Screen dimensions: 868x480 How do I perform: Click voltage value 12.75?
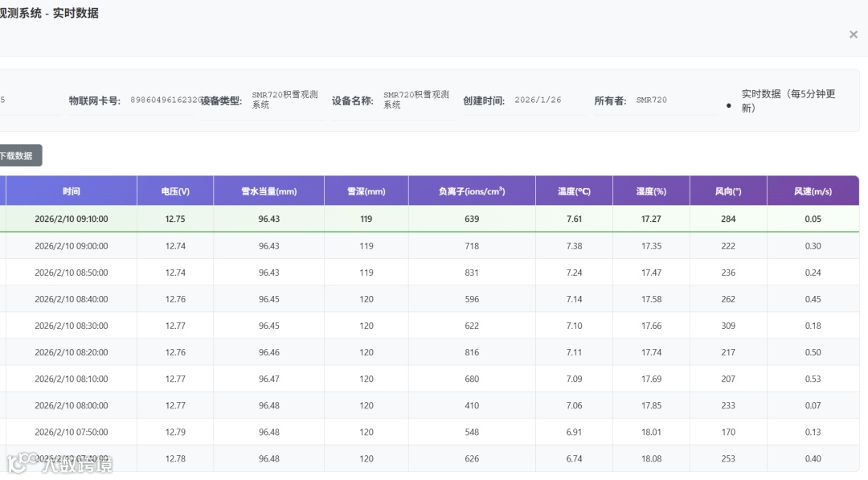coord(175,219)
